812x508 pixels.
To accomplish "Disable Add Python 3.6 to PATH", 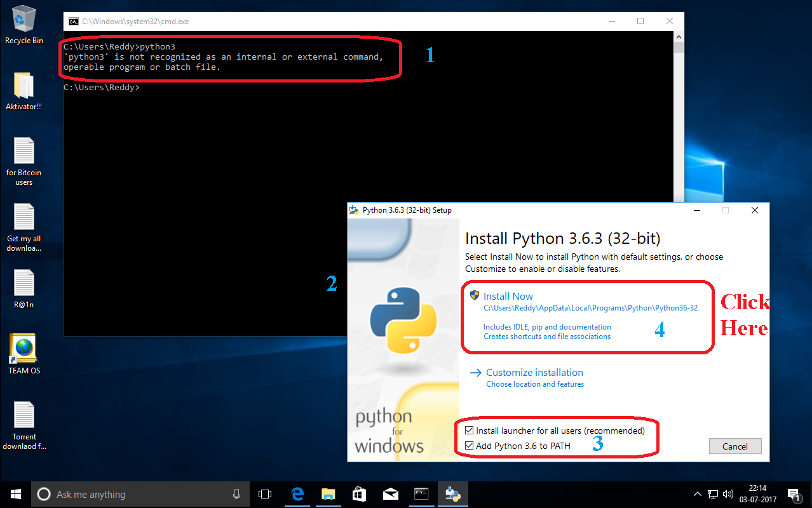I will point(469,445).
